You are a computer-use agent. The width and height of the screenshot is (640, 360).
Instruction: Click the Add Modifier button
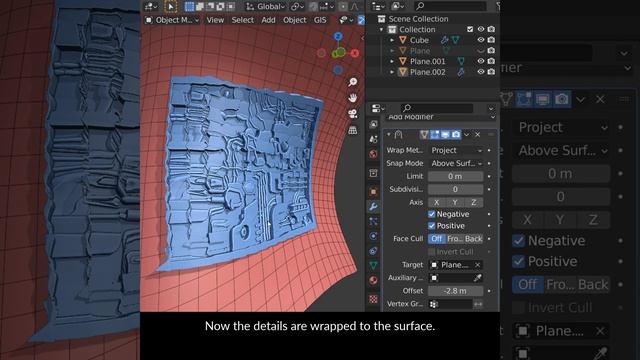[x=441, y=118]
